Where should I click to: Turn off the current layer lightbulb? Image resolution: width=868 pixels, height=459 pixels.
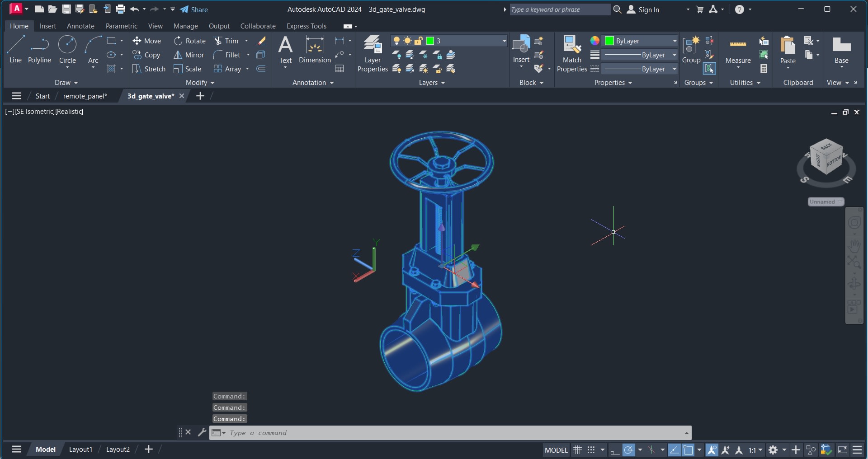(x=397, y=41)
